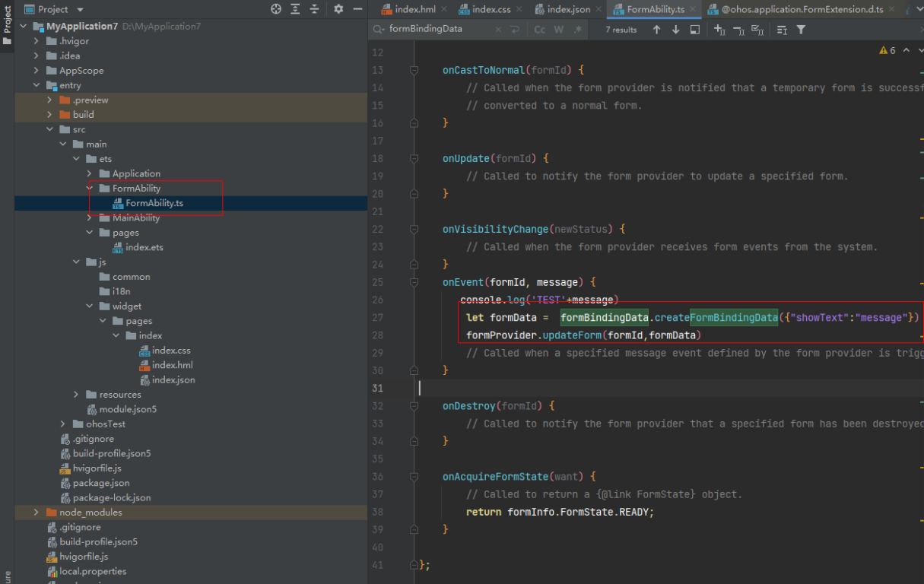Select index.ets under pages
This screenshot has height=584, width=924.
coord(144,247)
